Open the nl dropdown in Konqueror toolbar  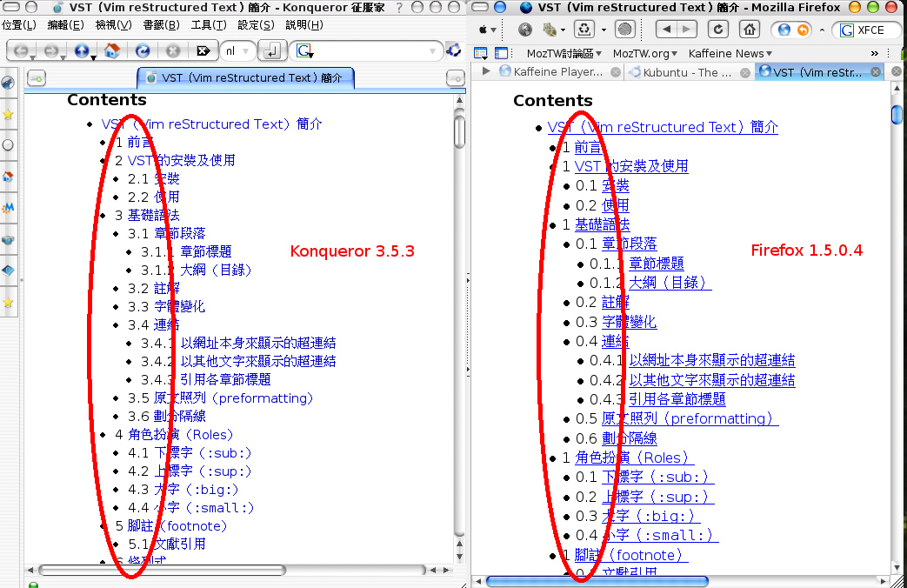tap(237, 50)
